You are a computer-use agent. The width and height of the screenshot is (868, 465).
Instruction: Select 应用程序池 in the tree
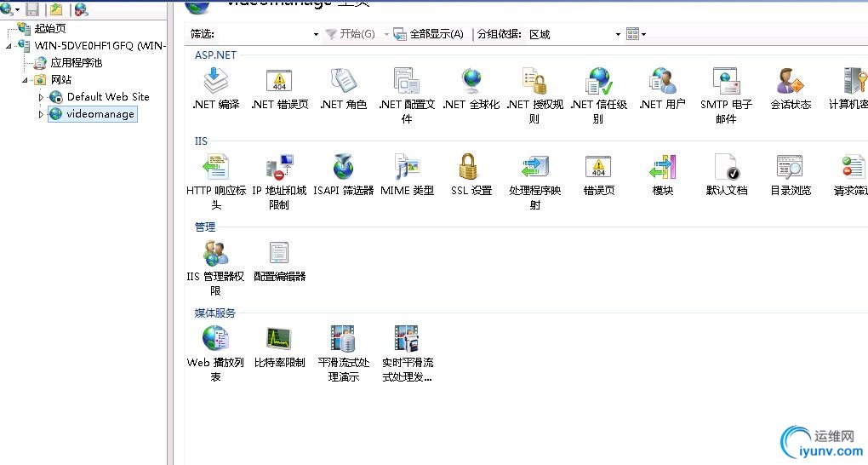(x=68, y=63)
